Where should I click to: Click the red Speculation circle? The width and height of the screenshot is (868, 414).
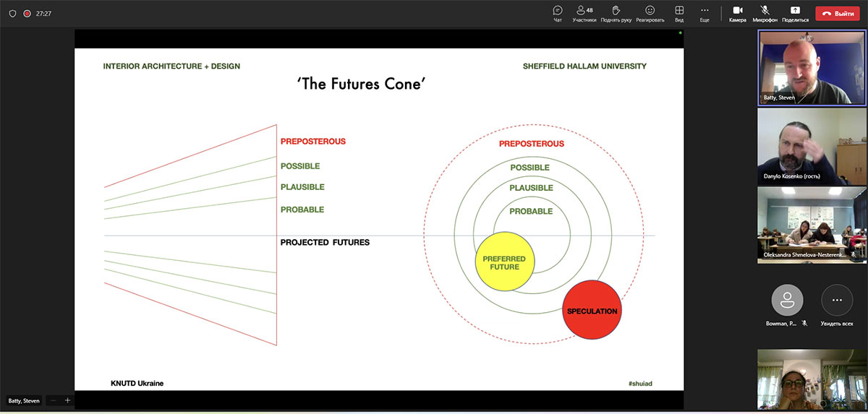(x=592, y=310)
